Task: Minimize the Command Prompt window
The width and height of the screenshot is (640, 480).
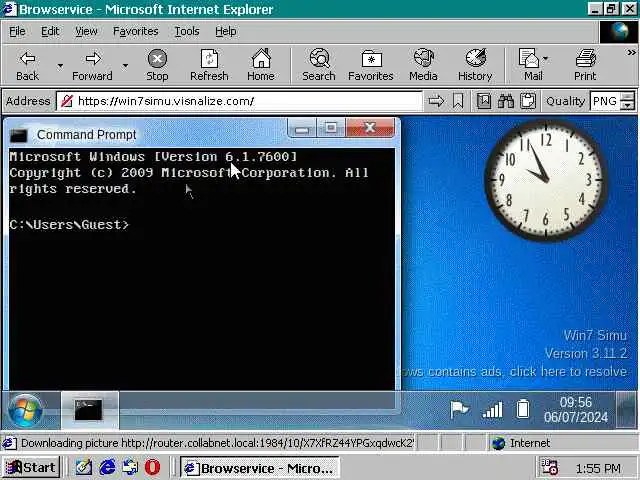Action: click(x=302, y=129)
